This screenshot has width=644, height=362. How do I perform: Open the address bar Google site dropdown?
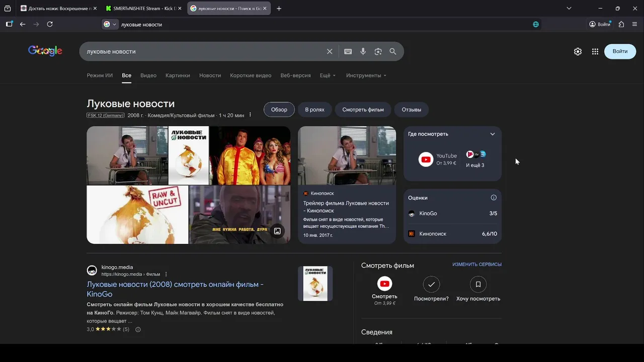point(110,24)
